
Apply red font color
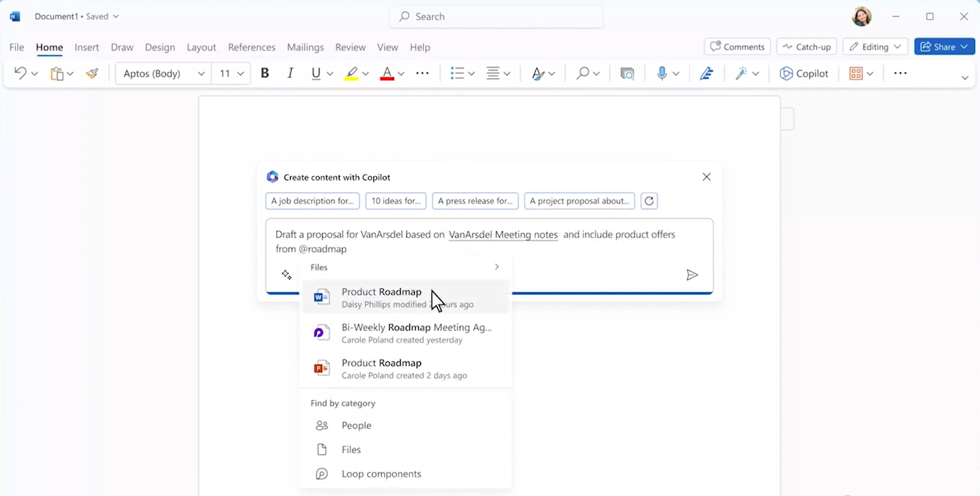coord(387,73)
